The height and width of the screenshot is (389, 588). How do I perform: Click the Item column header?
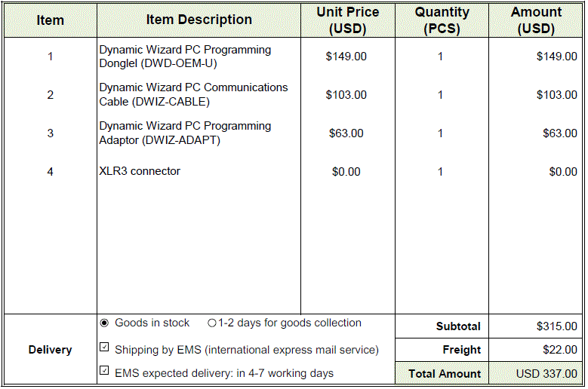point(51,20)
